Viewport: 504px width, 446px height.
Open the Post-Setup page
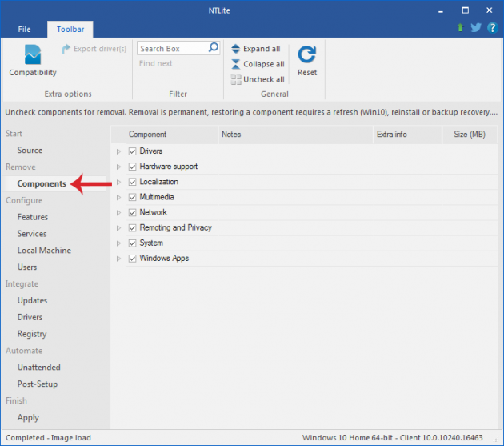click(x=38, y=384)
